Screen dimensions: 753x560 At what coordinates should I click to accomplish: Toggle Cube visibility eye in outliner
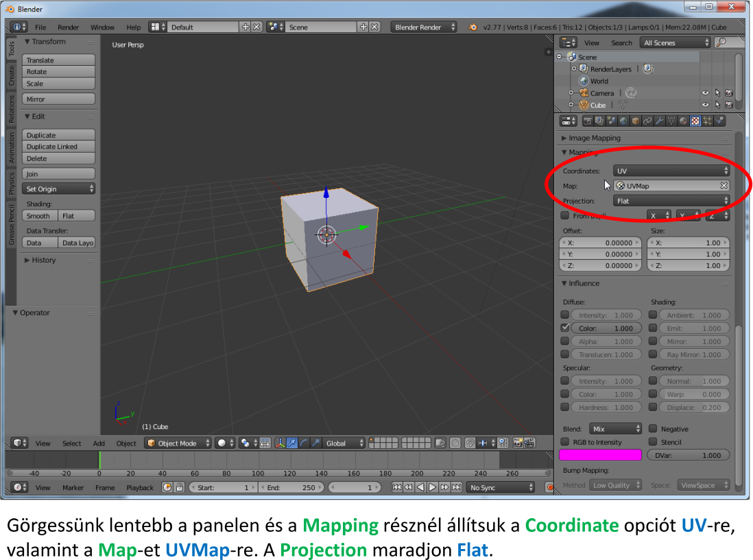(x=705, y=105)
